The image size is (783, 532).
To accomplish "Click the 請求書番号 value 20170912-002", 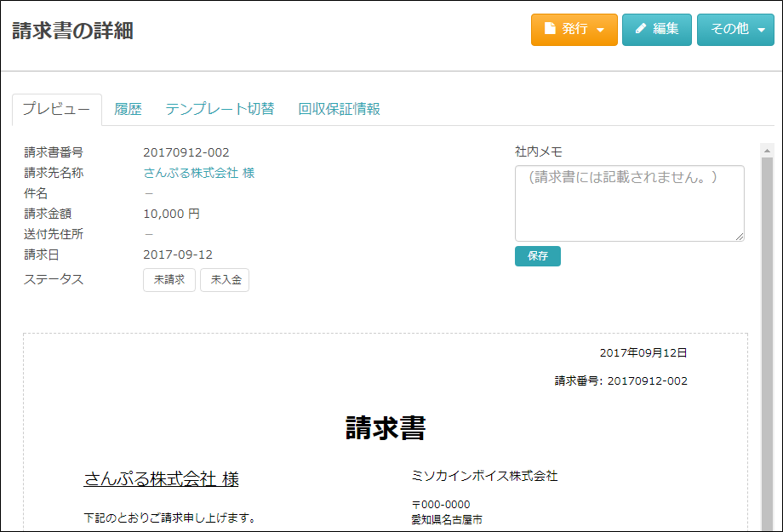I will (186, 152).
